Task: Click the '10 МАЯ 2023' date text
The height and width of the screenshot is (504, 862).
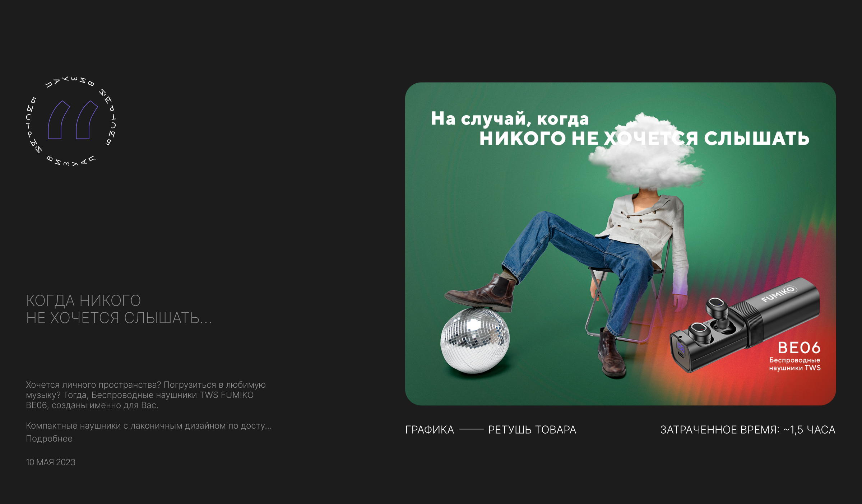Action: pos(51,462)
